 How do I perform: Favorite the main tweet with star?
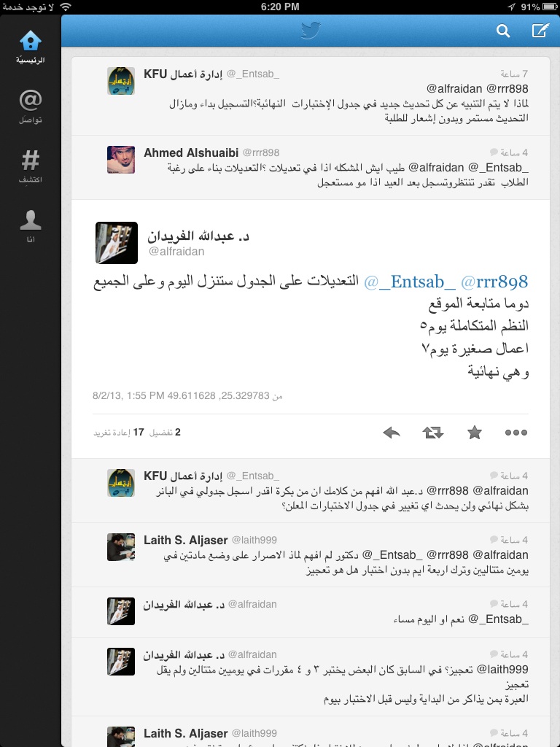[x=474, y=433]
